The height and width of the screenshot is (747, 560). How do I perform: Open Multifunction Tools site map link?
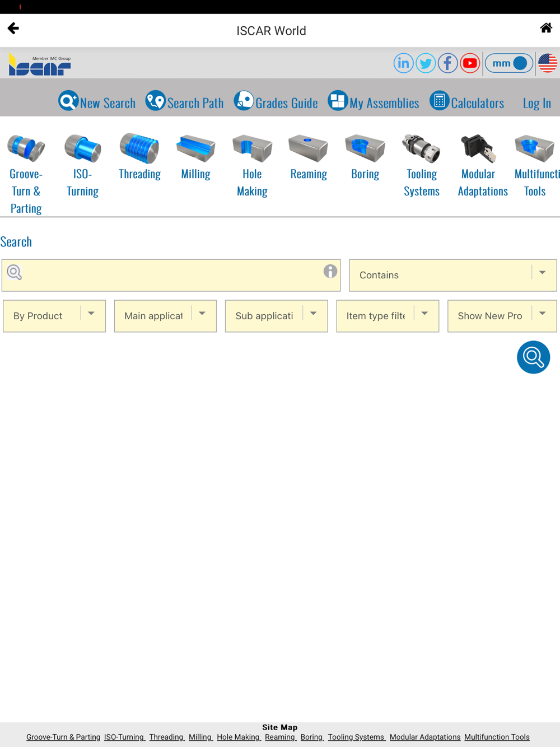pos(497,737)
